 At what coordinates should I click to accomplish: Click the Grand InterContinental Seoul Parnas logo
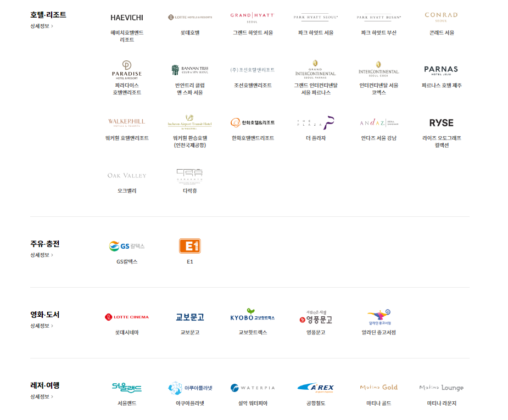click(316, 69)
